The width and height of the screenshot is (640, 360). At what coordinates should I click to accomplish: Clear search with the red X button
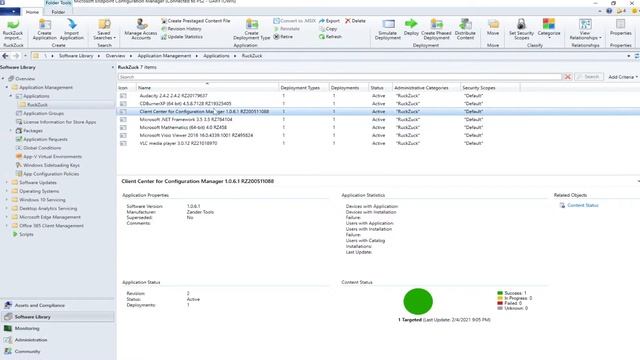click(567, 77)
